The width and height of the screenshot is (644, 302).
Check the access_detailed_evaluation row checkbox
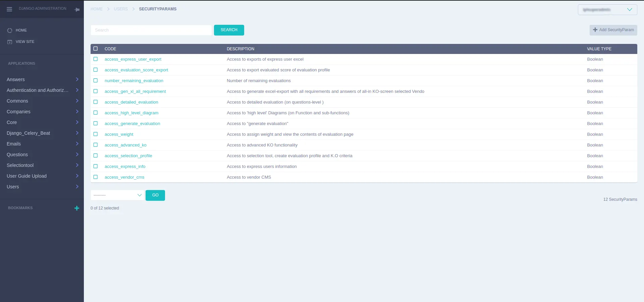point(96,102)
